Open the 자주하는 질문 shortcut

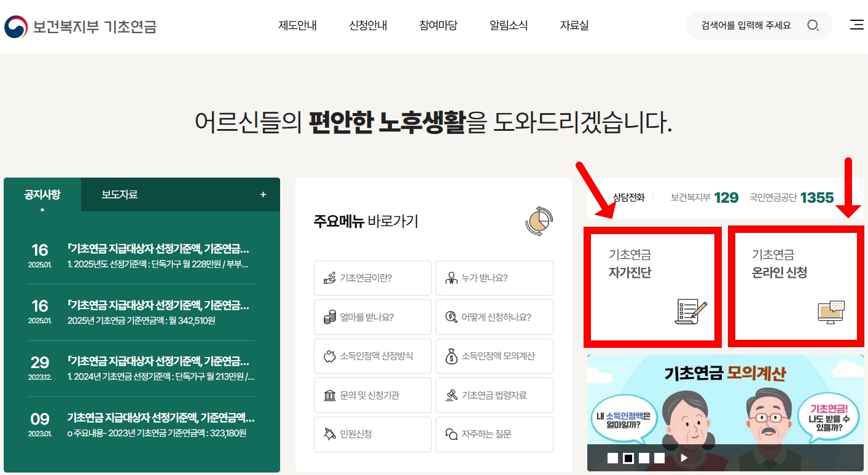[x=495, y=434]
